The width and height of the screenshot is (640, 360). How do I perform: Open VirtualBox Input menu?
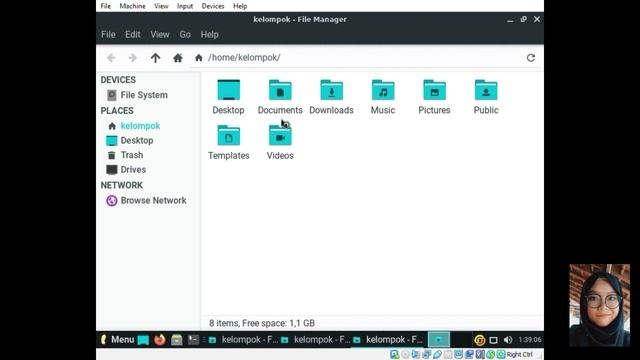[185, 6]
